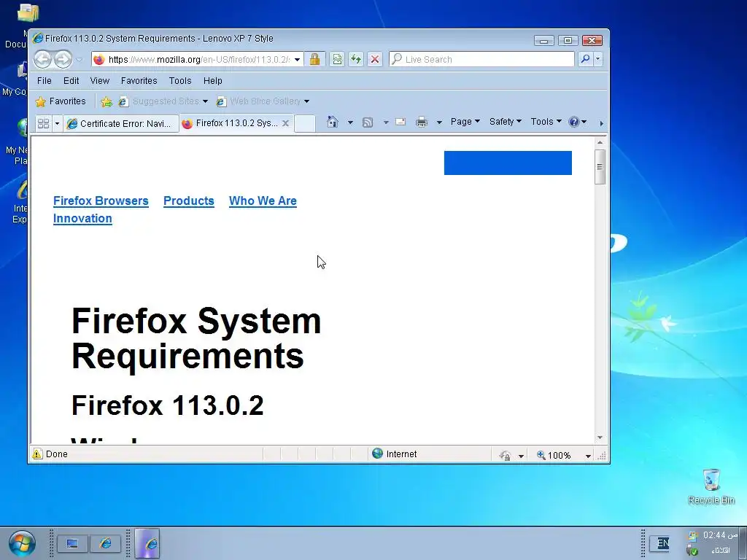
Task: Click the Read Mail envelope icon
Action: point(400,122)
